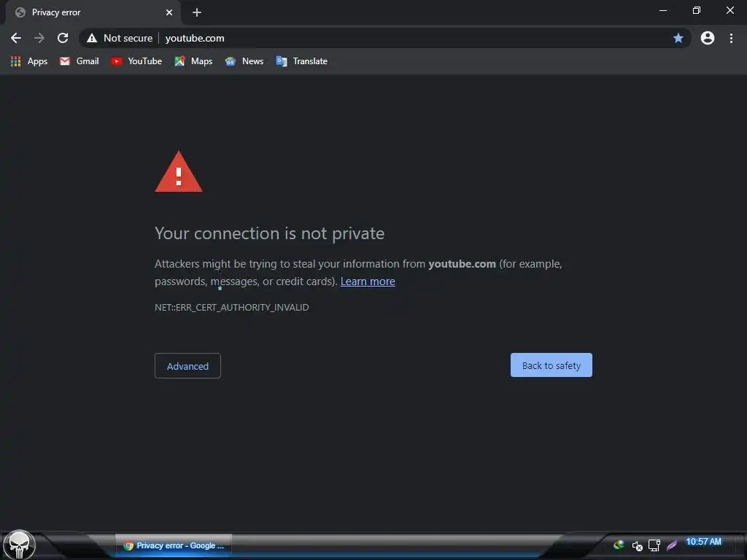Screen dimensions: 747x560
Task: Click the red warning triangle icon
Action: (x=179, y=172)
